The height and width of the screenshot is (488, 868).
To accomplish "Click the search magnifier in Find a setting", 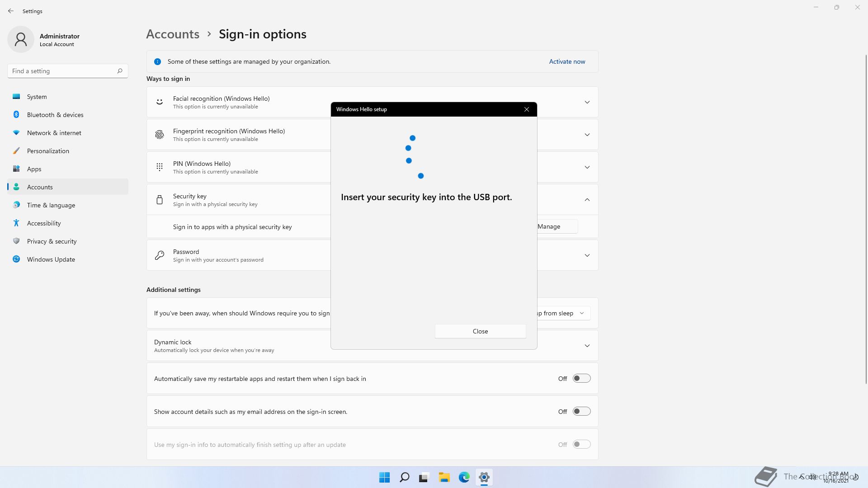I will [120, 71].
